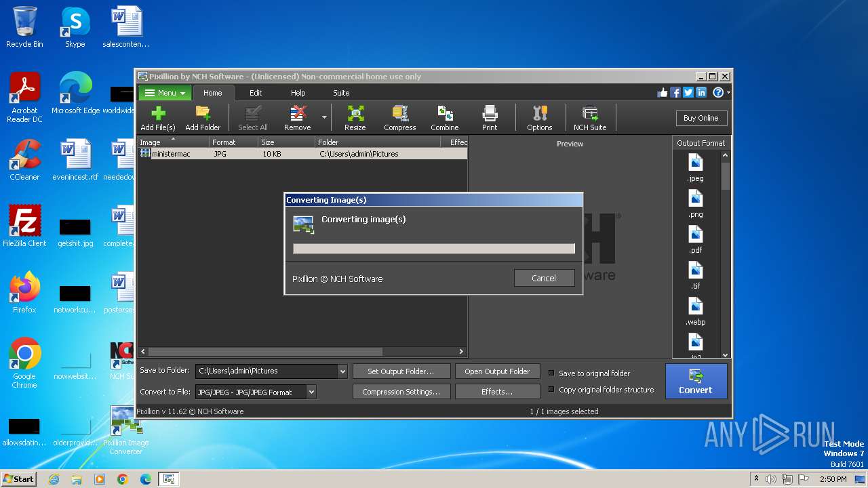Expand the Convert to File format dropdown
This screenshot has width=868, height=488.
pyautogui.click(x=311, y=392)
